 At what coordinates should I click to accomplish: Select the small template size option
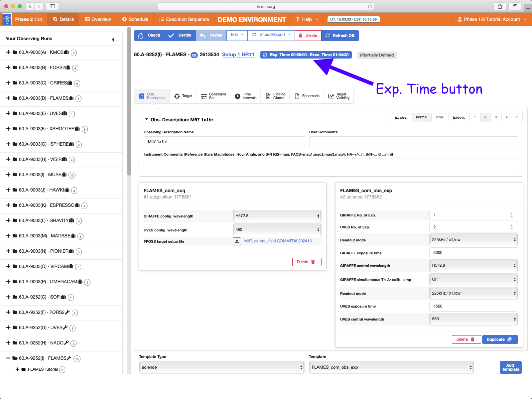(x=440, y=117)
